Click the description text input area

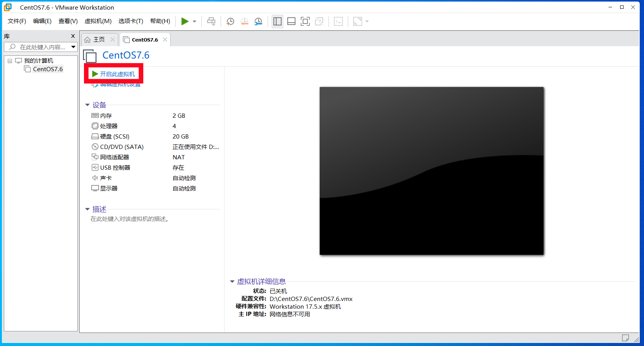pyautogui.click(x=130, y=219)
